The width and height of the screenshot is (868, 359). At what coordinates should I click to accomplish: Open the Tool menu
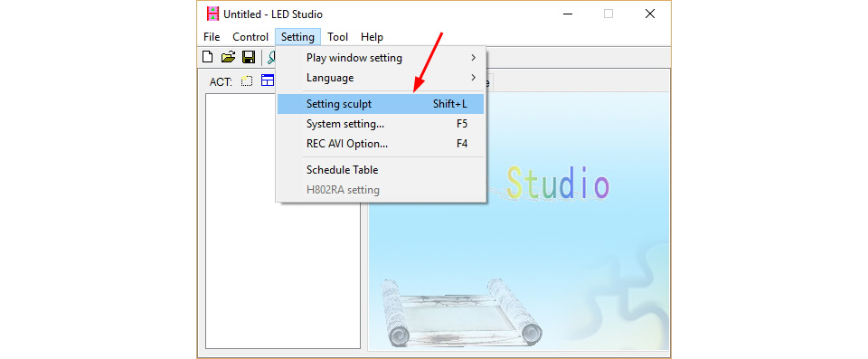[x=337, y=37]
